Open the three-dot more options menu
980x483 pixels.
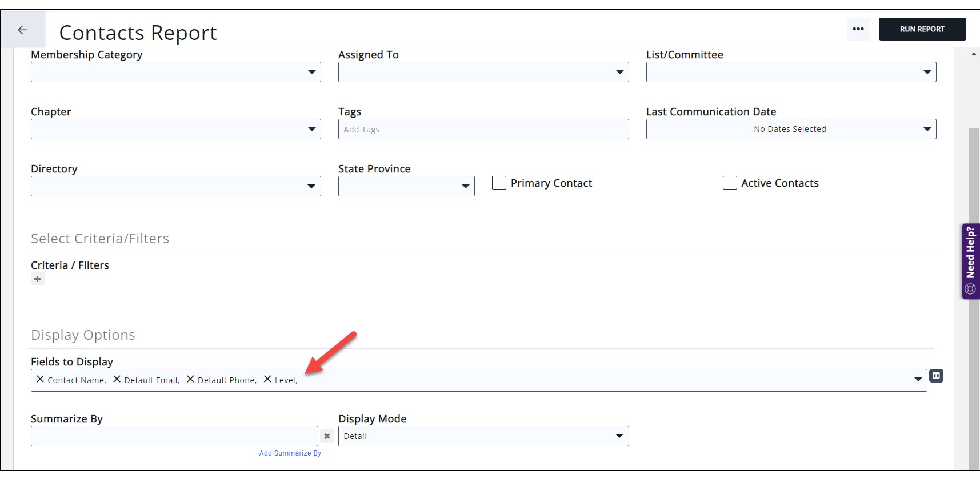[858, 29]
